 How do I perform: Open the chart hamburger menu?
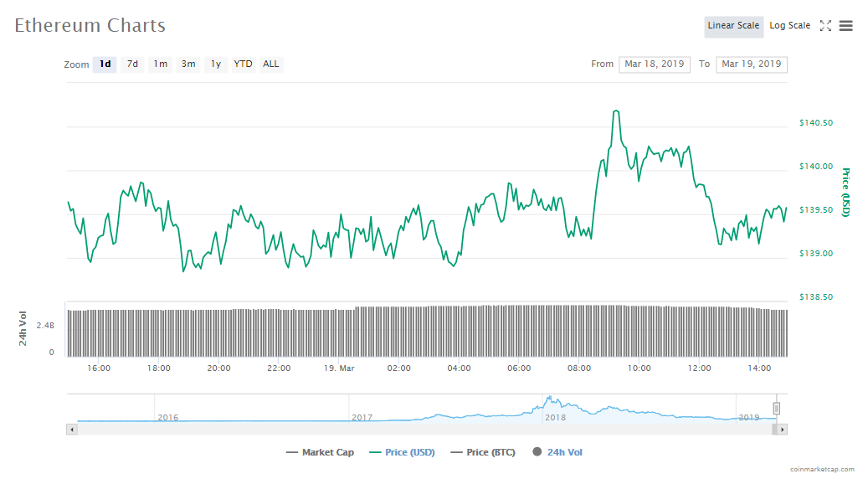point(846,26)
